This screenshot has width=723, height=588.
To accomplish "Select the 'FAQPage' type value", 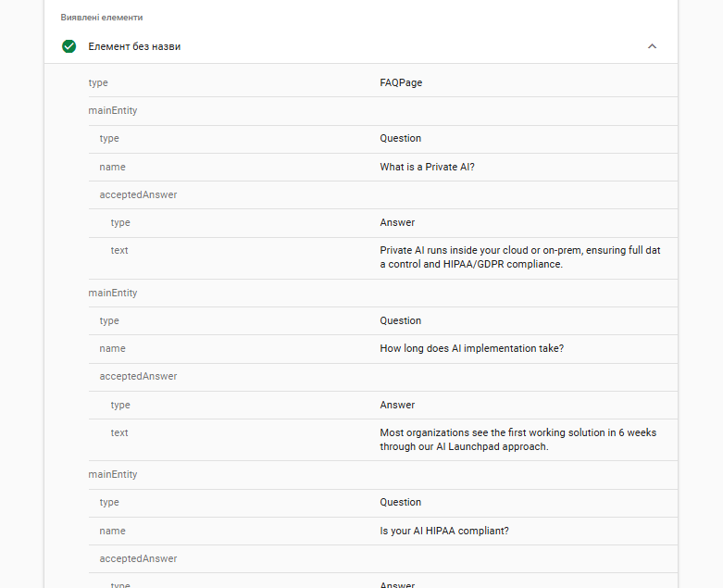I will (401, 82).
